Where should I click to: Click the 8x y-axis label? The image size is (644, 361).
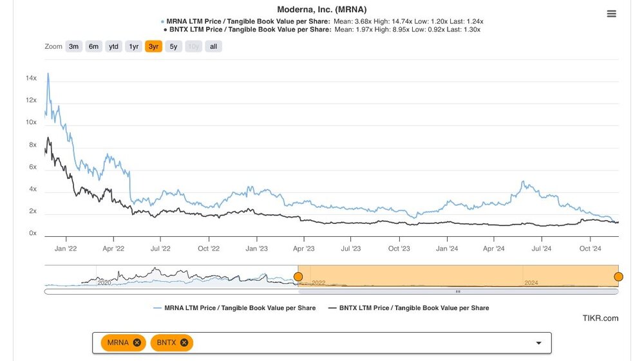click(33, 145)
